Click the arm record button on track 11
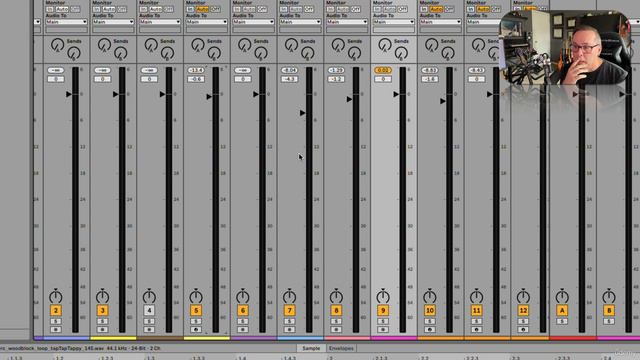Image resolution: width=640 pixels, height=360 pixels. click(x=476, y=329)
